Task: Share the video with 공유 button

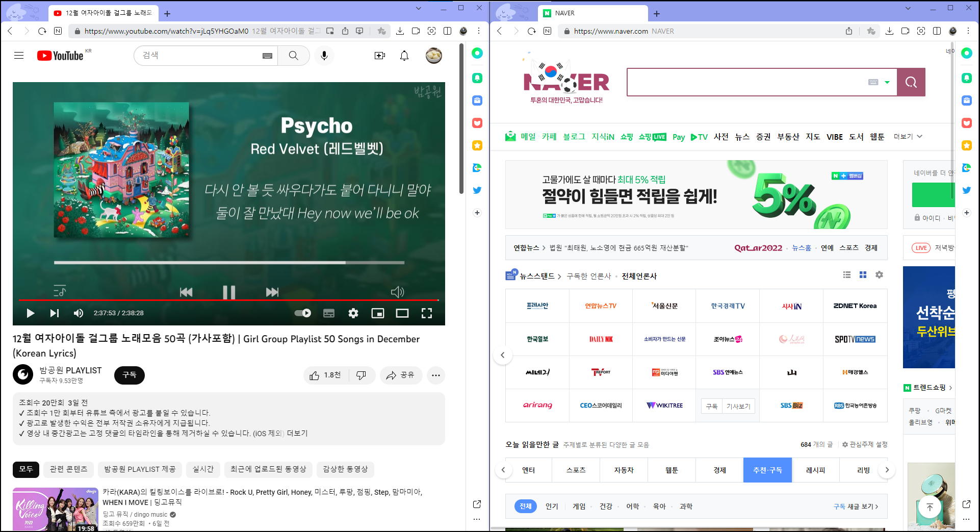Action: tap(400, 375)
